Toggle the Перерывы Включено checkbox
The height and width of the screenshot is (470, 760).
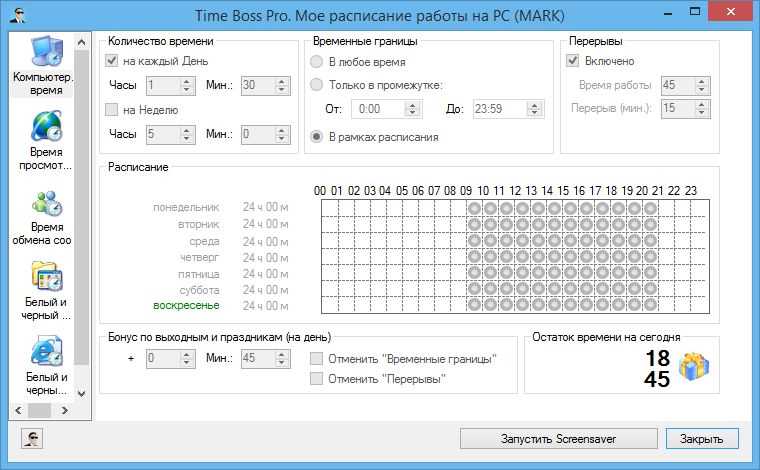click(x=572, y=61)
